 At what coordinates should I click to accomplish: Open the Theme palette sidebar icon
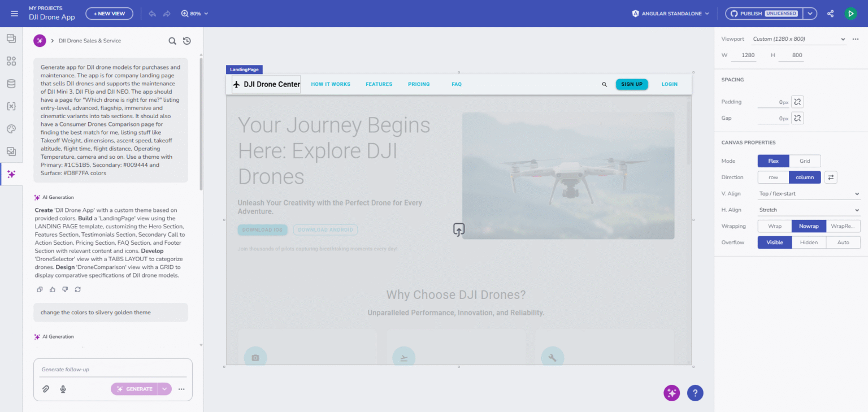(x=11, y=129)
